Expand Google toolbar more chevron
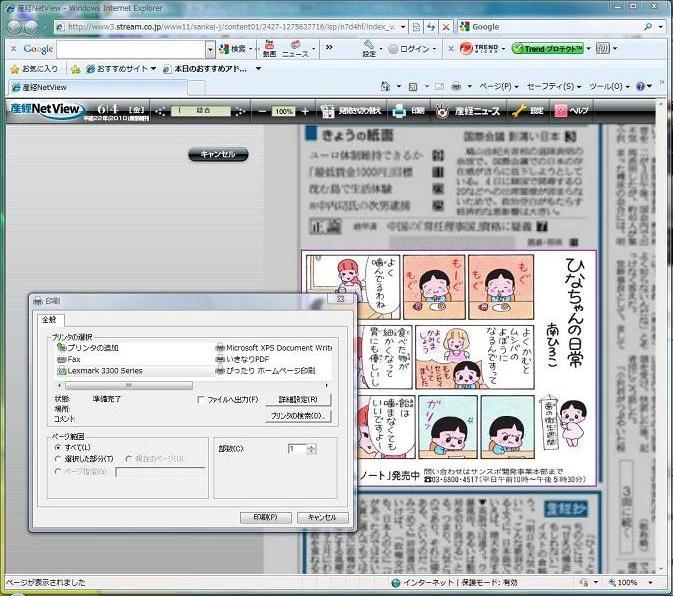 click(x=329, y=47)
